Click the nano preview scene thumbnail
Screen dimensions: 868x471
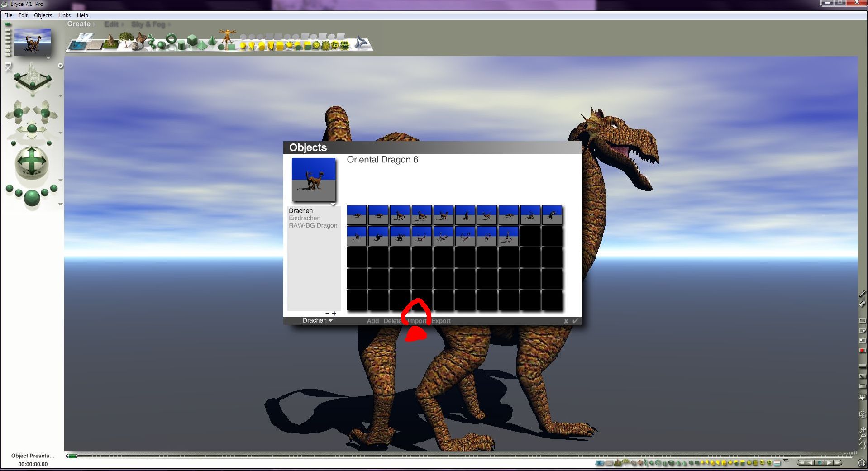(x=33, y=42)
